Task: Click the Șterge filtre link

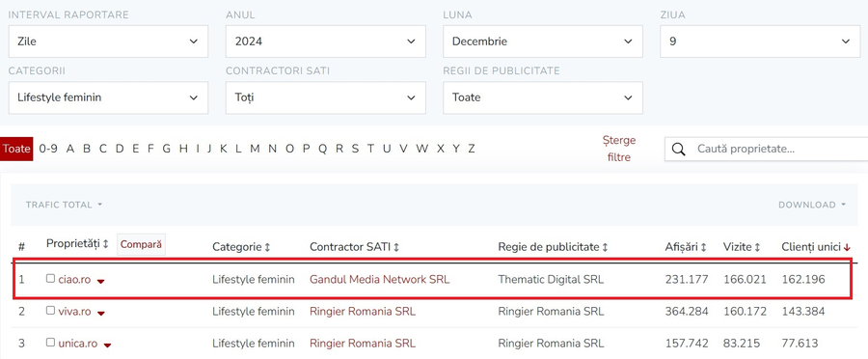Action: [619, 149]
